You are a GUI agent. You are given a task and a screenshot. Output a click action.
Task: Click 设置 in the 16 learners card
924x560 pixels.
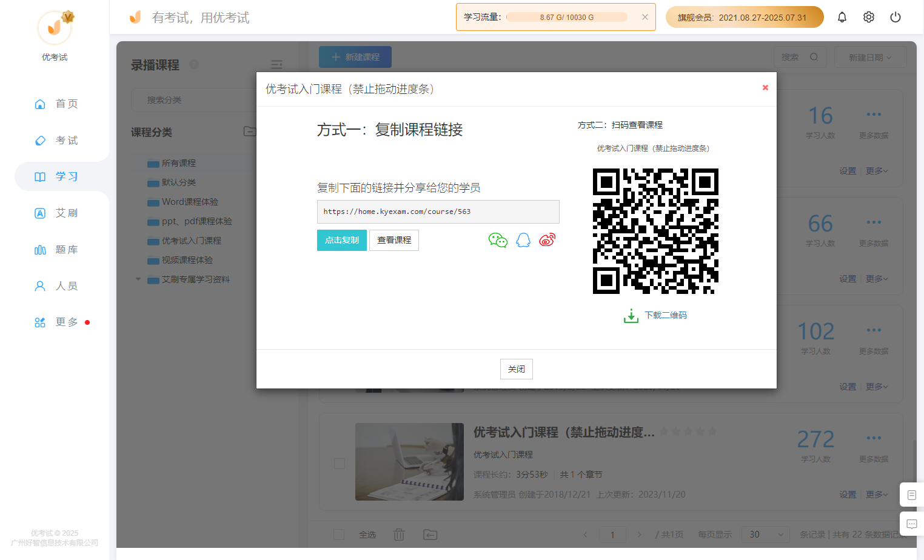pos(848,171)
